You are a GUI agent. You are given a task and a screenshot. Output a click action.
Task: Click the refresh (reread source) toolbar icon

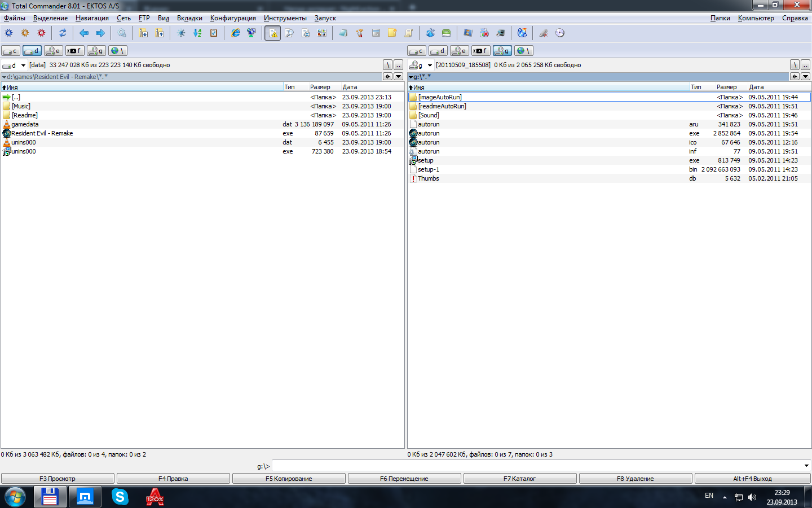coord(63,33)
